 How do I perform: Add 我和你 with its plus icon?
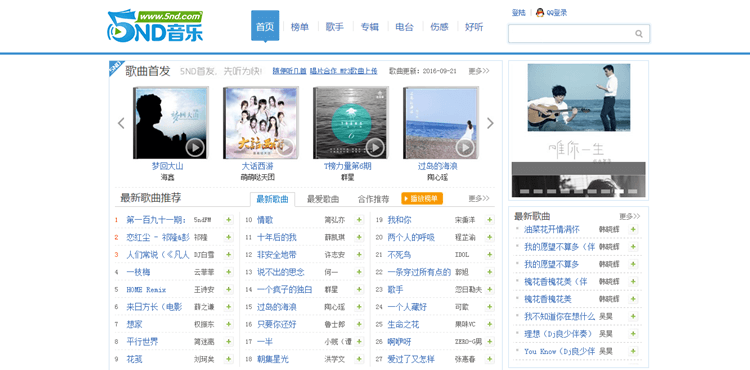[x=490, y=220]
